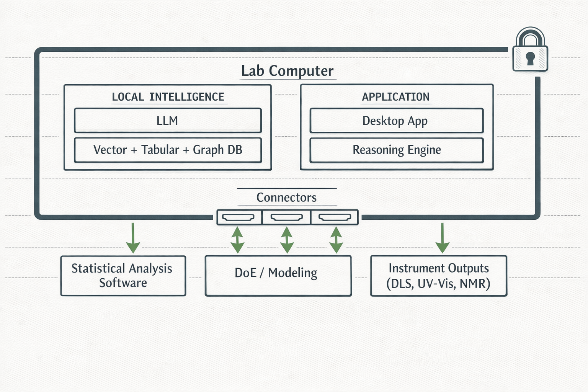The image size is (588, 392).
Task: Select the middle connector port icon
Action: pos(286,217)
